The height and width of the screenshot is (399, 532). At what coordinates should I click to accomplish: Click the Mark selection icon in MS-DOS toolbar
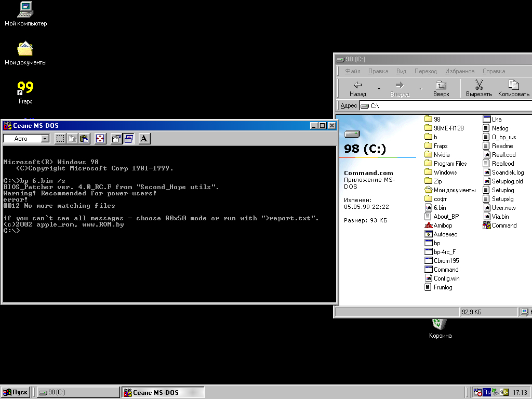click(60, 138)
